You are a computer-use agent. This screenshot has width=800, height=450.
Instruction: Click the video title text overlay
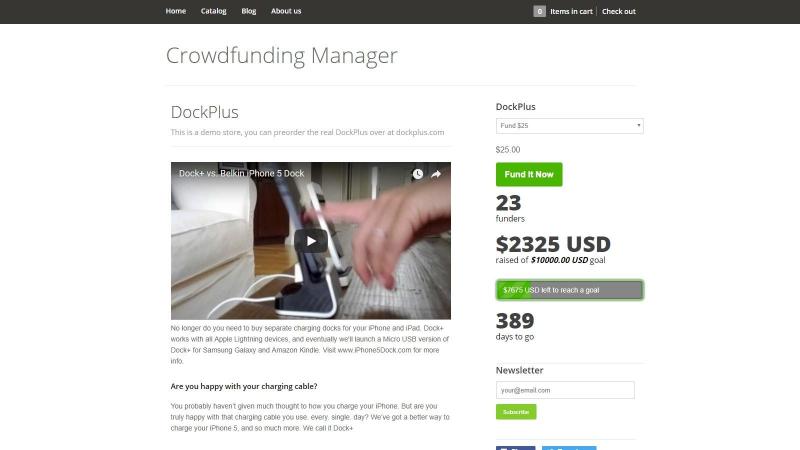point(241,173)
